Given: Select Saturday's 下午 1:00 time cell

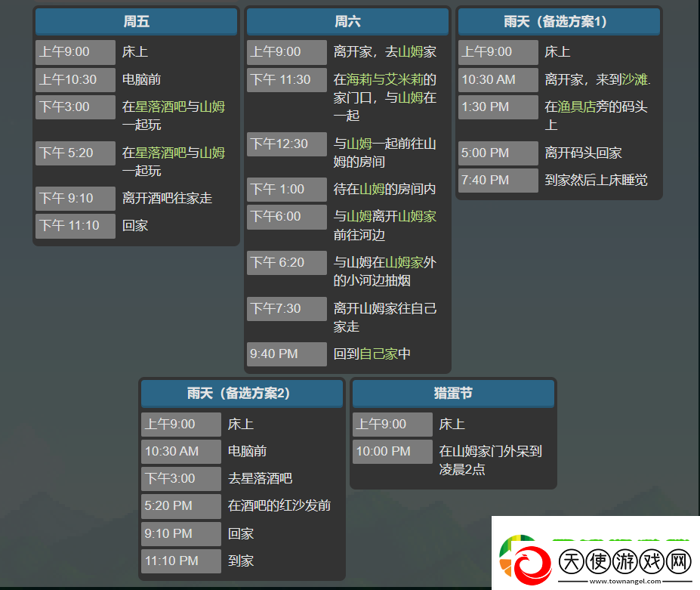Looking at the screenshot, I should coord(287,190).
